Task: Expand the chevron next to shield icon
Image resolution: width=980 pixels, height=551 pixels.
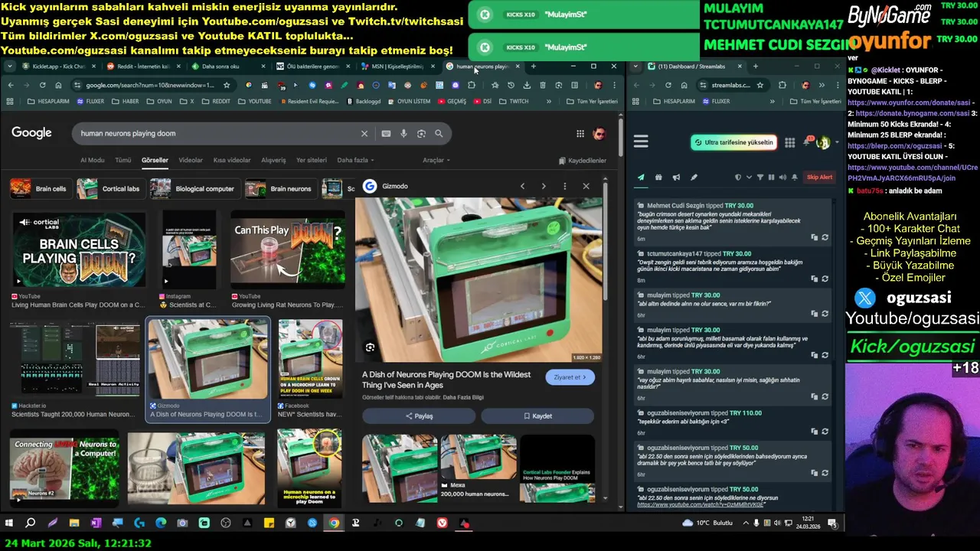Action: pos(749,178)
